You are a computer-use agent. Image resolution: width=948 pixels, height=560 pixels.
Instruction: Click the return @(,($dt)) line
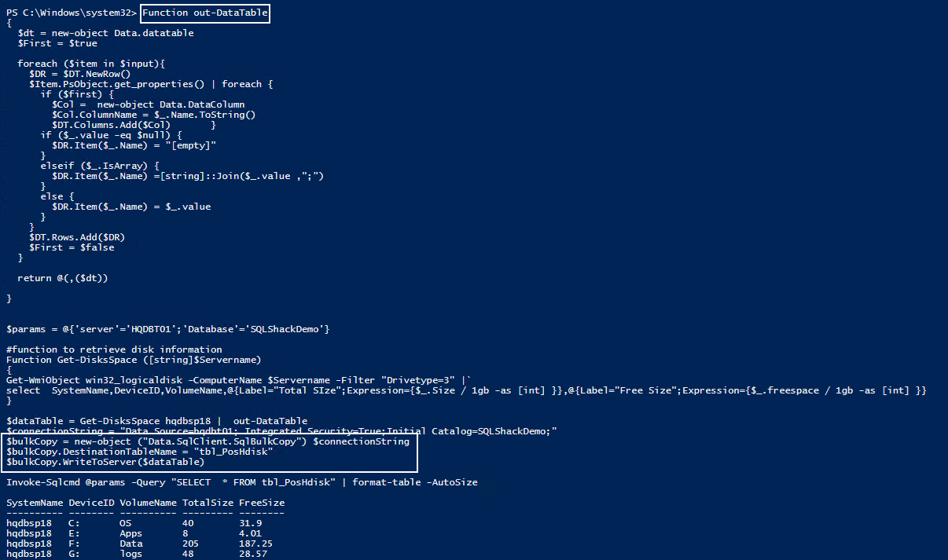[62, 278]
